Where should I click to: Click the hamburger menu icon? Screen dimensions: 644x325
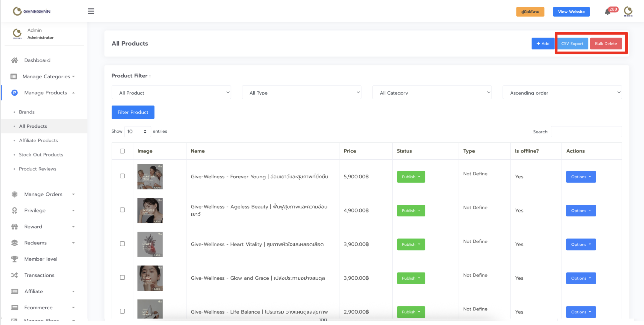(x=91, y=11)
